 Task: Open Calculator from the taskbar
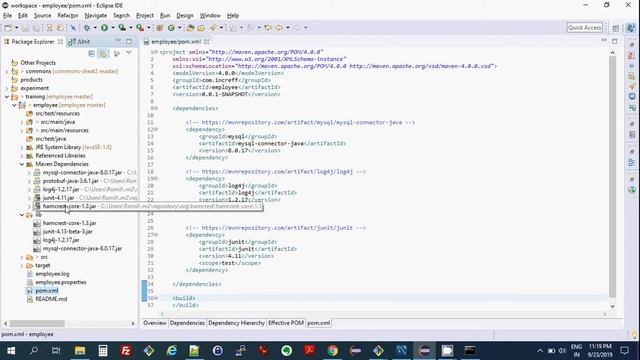(x=103, y=351)
